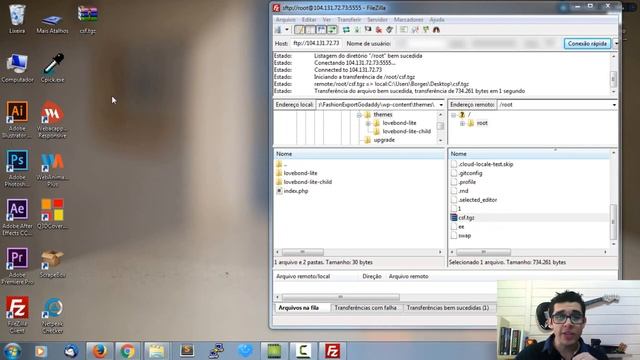Screen dimensions: 640x360
Task: Open the Marcadores menu
Action: (x=409, y=20)
